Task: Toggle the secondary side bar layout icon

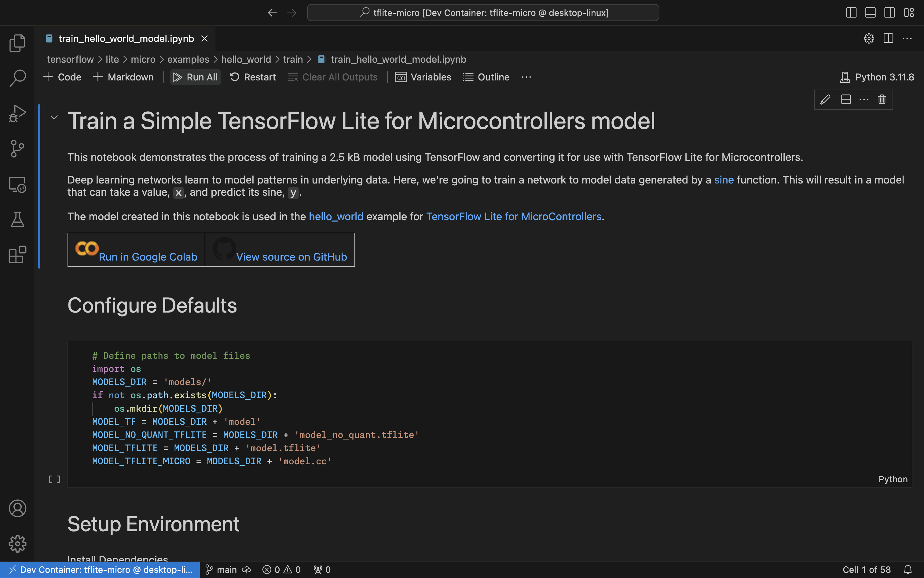Action: 889,13
